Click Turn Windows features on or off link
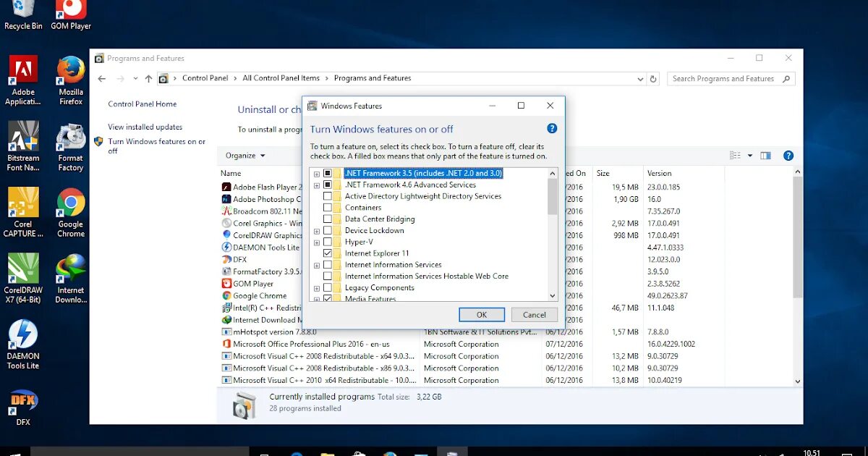This screenshot has height=456, width=868. 157,146
